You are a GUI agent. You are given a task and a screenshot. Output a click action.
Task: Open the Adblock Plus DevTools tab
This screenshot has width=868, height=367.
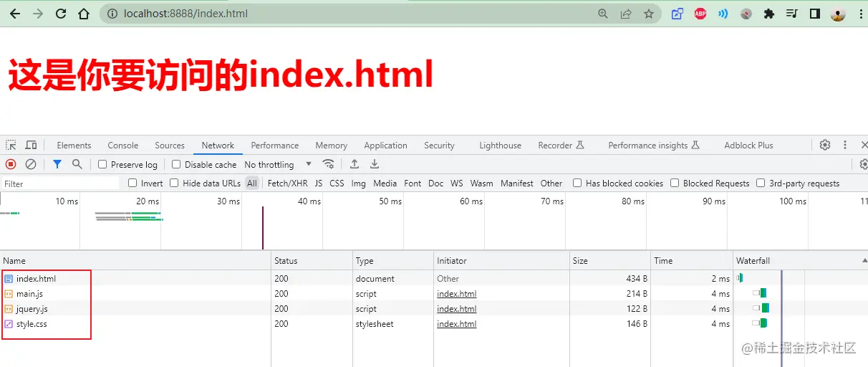pos(748,145)
